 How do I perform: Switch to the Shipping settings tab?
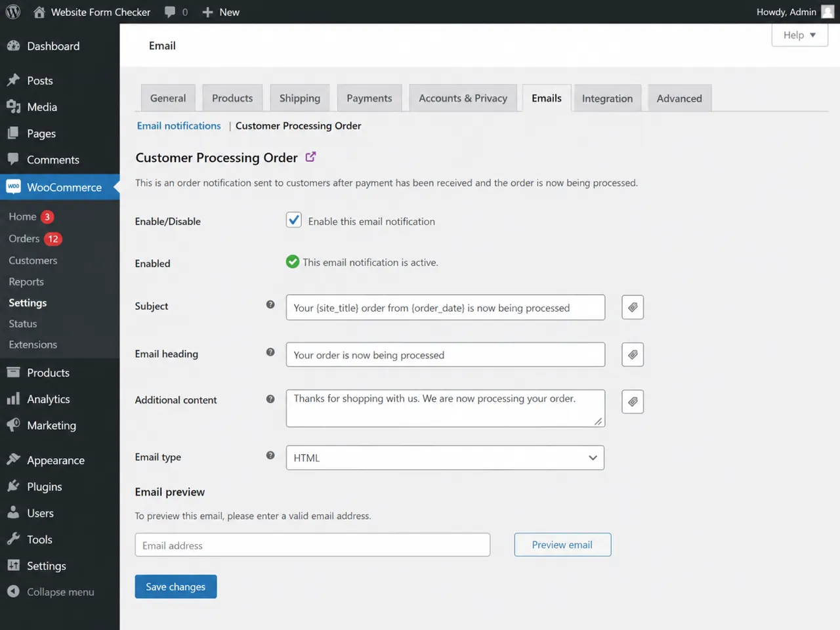[300, 98]
